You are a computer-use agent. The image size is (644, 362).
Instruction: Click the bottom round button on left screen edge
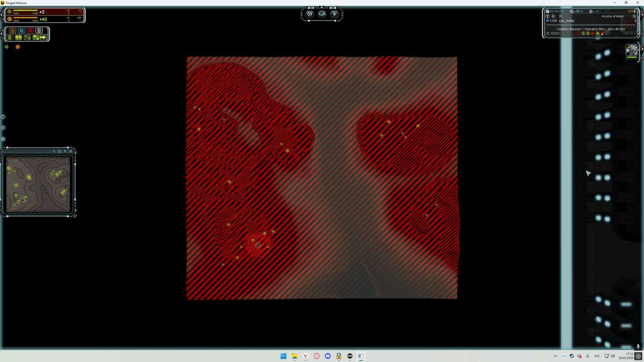(x=3, y=139)
